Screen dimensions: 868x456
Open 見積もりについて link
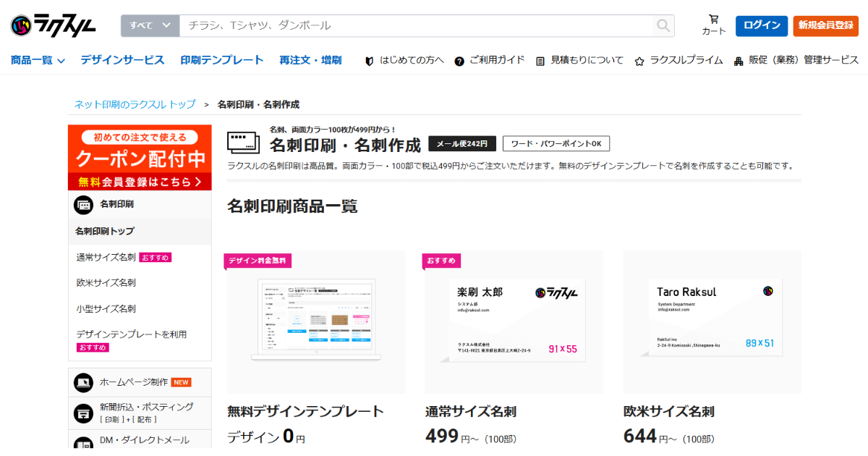[587, 60]
